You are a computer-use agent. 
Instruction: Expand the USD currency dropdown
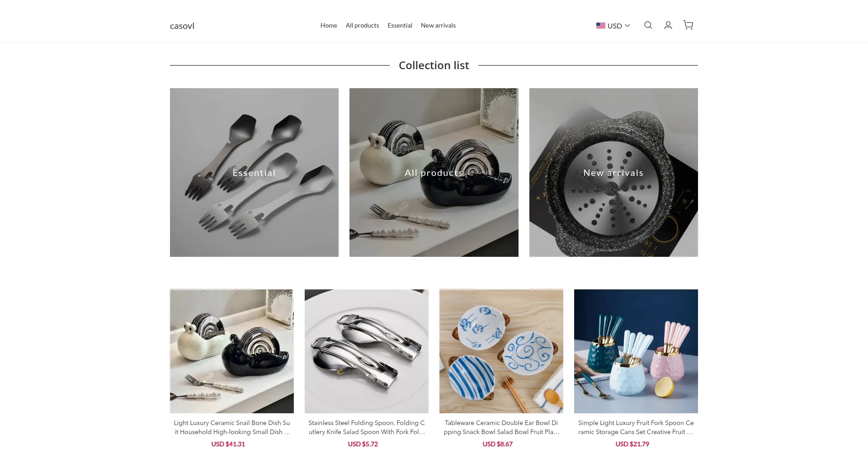coord(613,26)
